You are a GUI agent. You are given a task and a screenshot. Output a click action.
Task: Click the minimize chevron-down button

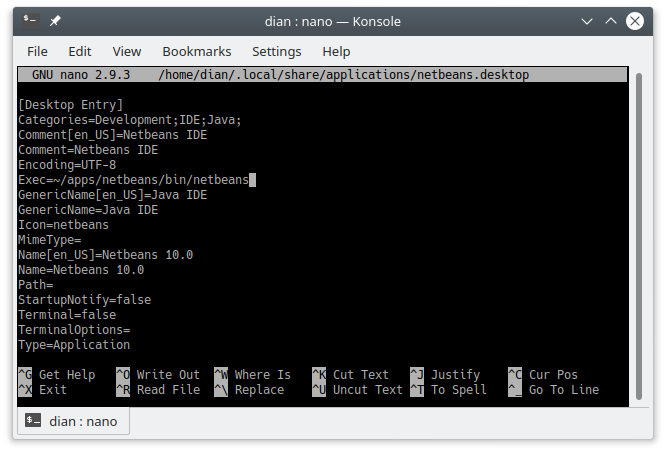[x=587, y=21]
